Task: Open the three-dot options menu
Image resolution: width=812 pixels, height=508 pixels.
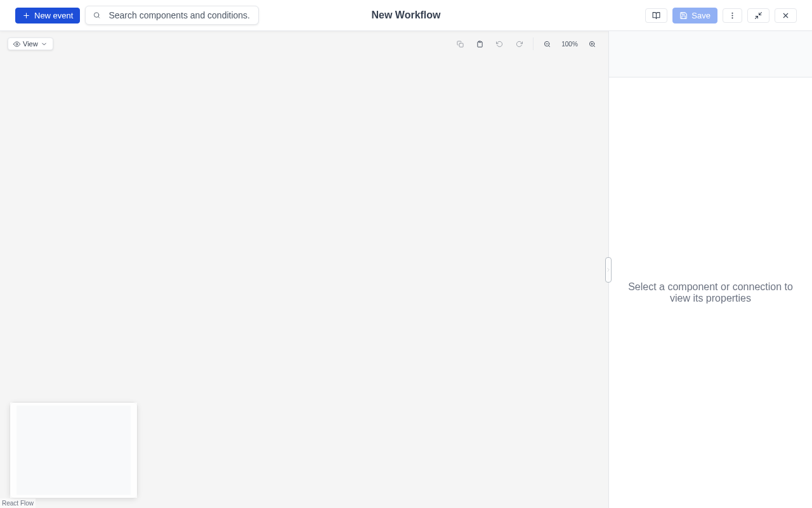Action: pos(732,15)
